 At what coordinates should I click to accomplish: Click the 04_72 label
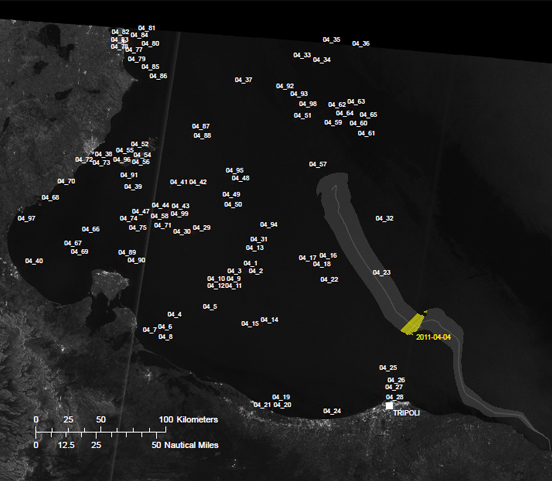click(x=84, y=160)
